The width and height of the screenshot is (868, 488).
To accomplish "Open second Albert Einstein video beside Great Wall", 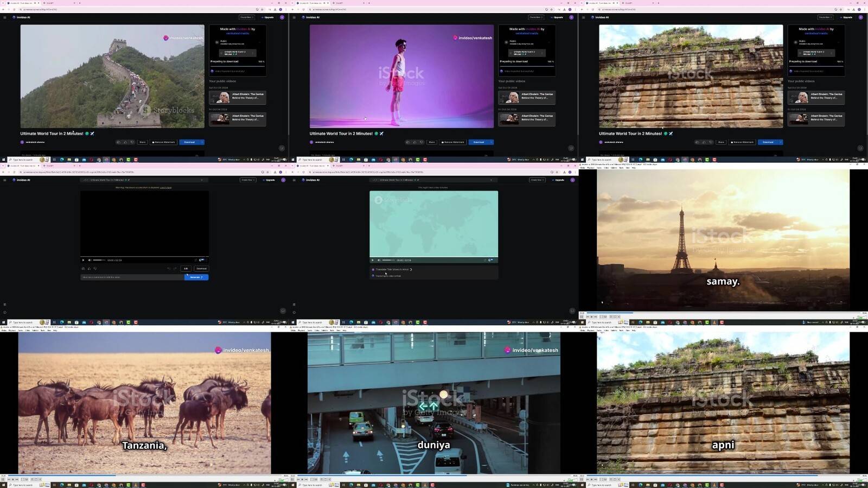I will click(238, 119).
